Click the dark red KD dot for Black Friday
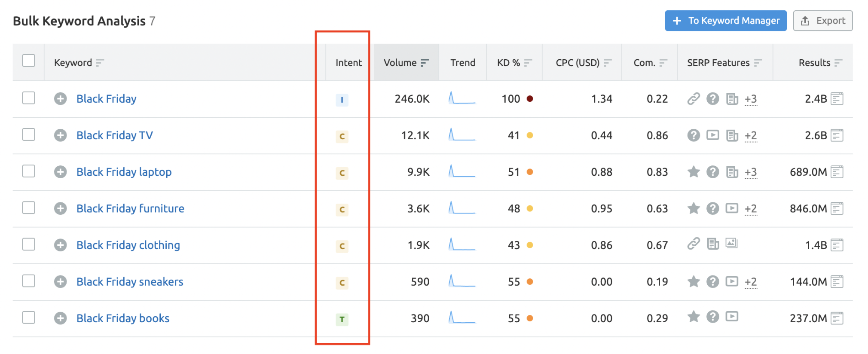Viewport: 868px width, 354px height. point(530,99)
